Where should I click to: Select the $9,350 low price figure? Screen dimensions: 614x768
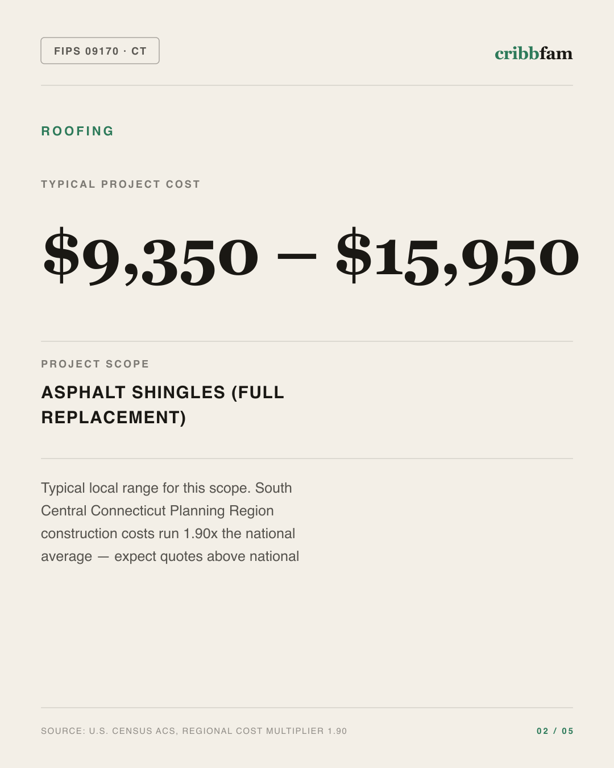[x=150, y=256]
